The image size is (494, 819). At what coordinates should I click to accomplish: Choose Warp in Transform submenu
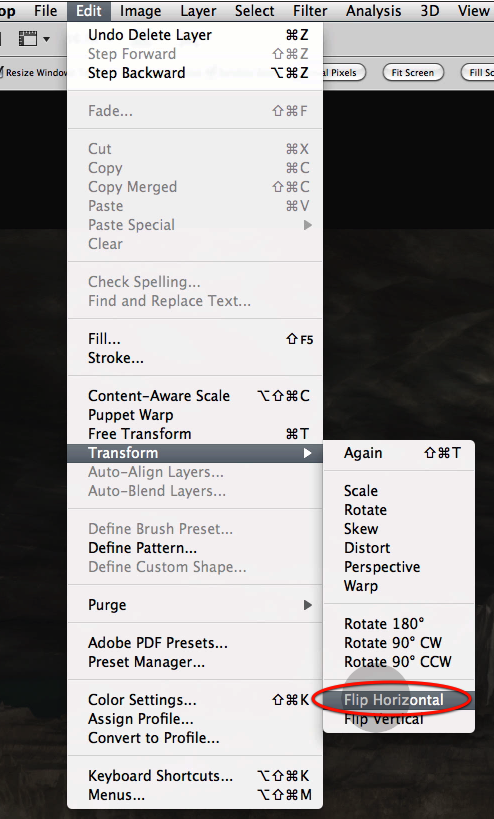click(399, 586)
